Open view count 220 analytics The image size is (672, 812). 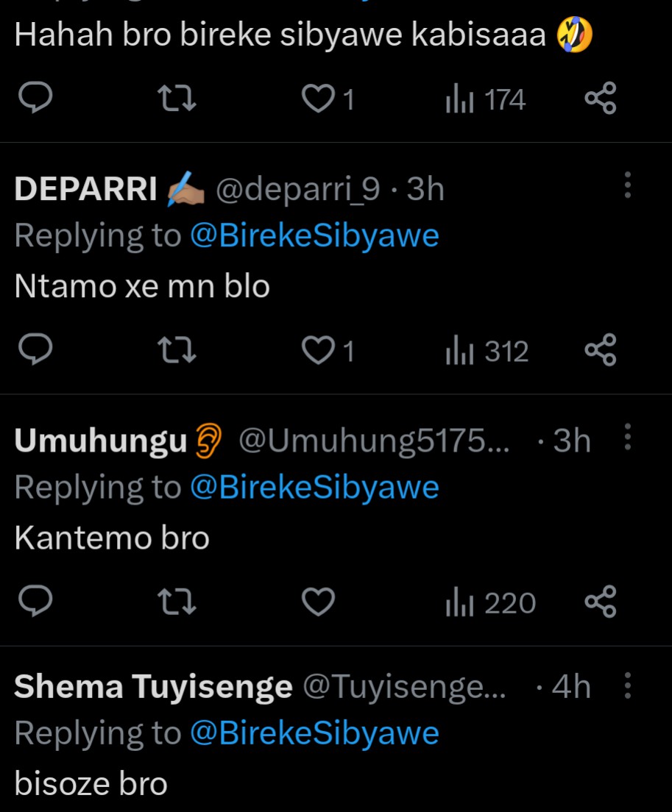(x=491, y=604)
